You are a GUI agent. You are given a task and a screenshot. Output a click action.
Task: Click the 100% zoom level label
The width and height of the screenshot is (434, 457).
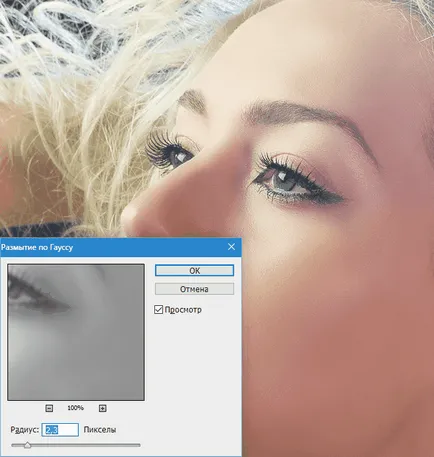tap(76, 408)
